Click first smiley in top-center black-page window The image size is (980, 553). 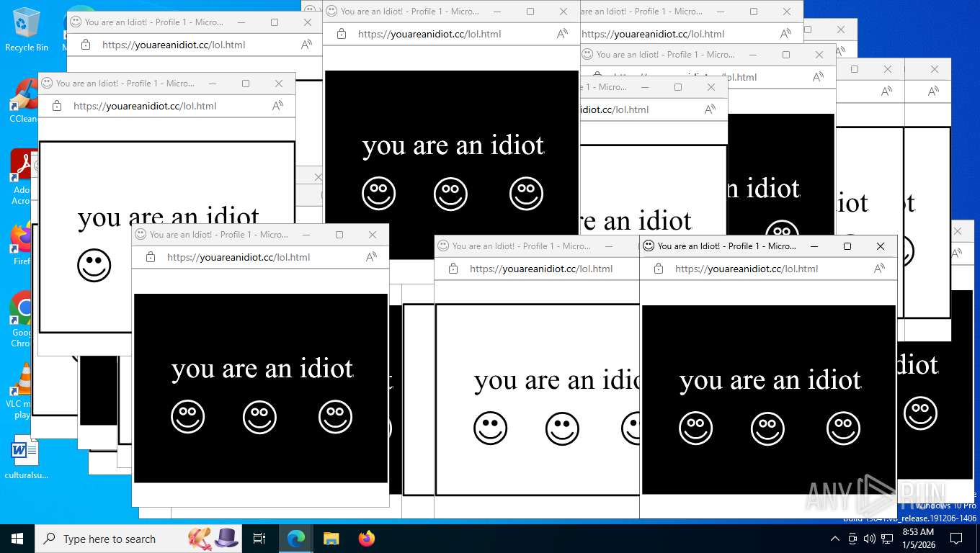[x=379, y=193]
